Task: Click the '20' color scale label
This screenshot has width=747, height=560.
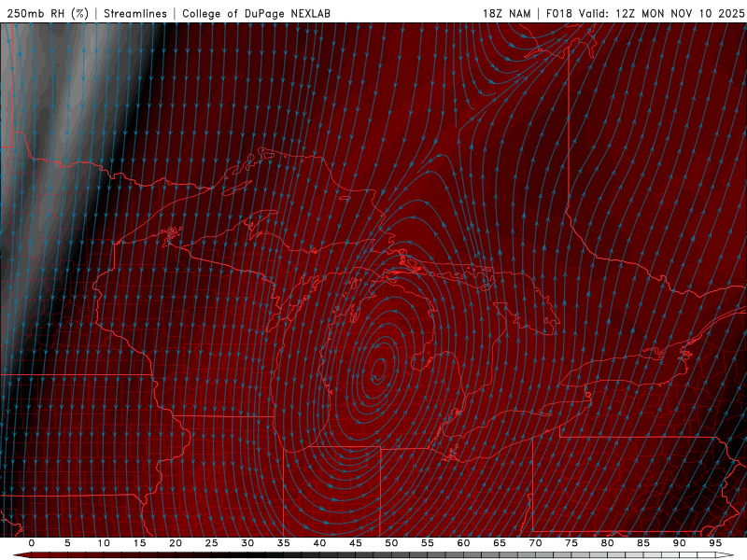Action: coord(176,543)
